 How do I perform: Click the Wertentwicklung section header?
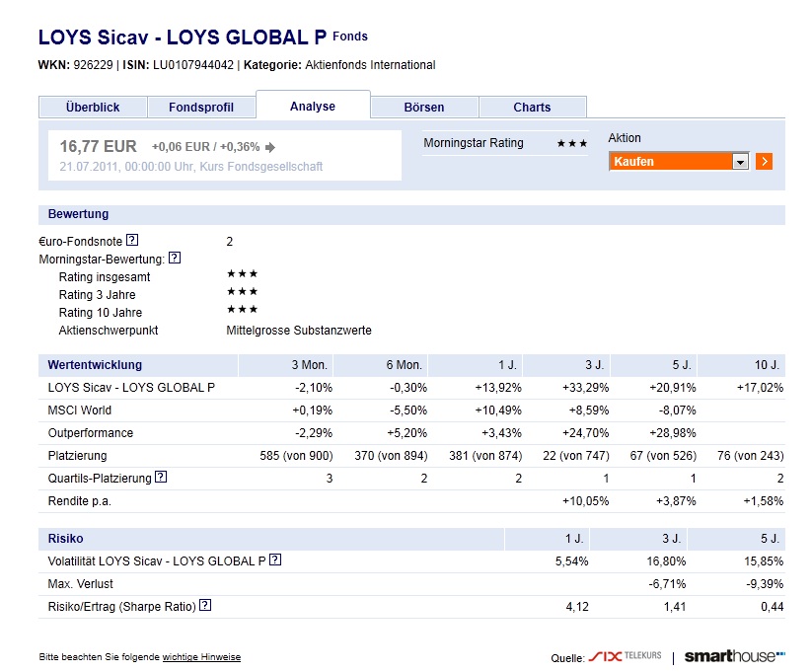pos(95,365)
